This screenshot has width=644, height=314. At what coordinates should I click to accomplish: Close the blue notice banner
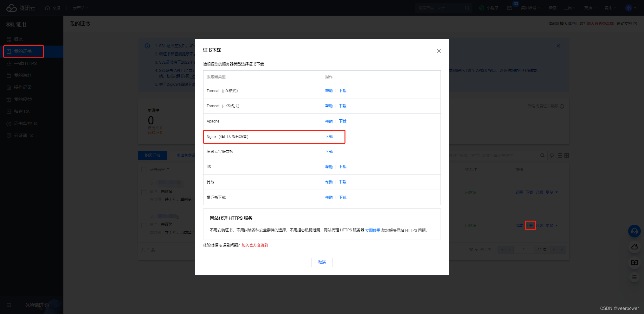[x=558, y=46]
